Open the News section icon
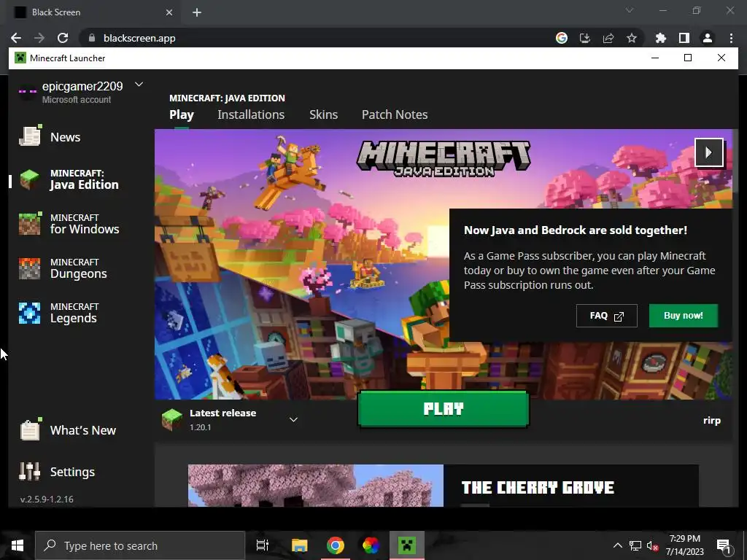 [x=30, y=136]
